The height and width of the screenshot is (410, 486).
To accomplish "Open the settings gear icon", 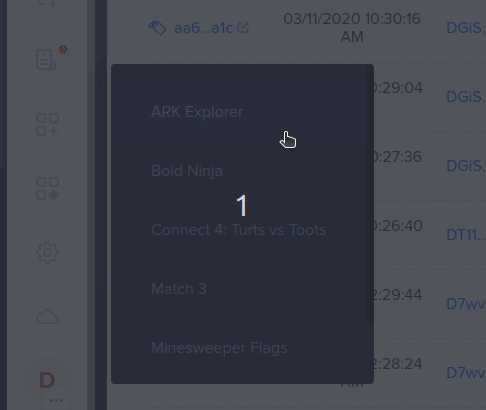I will coord(47,252).
